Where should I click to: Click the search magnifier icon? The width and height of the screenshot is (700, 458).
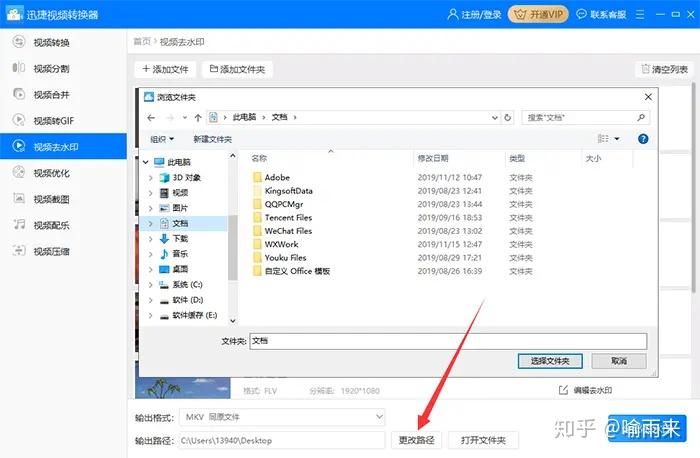(641, 117)
